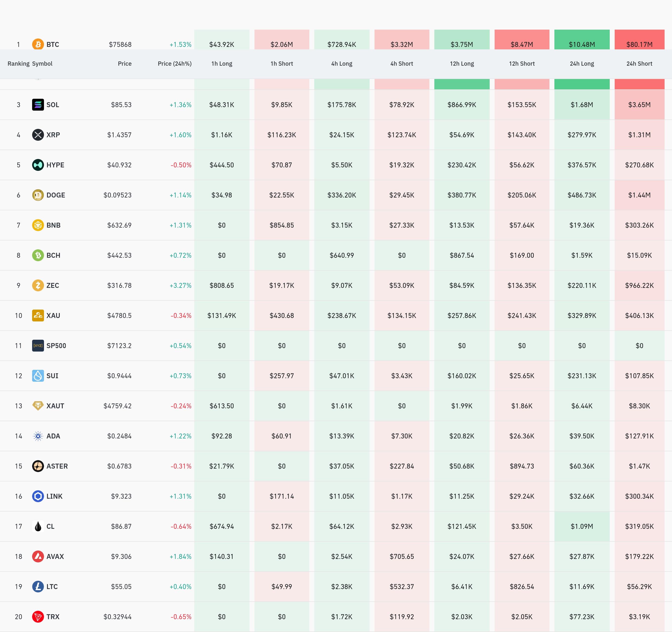Click the Zcash ZEC icon
The image size is (672, 632).
click(38, 285)
